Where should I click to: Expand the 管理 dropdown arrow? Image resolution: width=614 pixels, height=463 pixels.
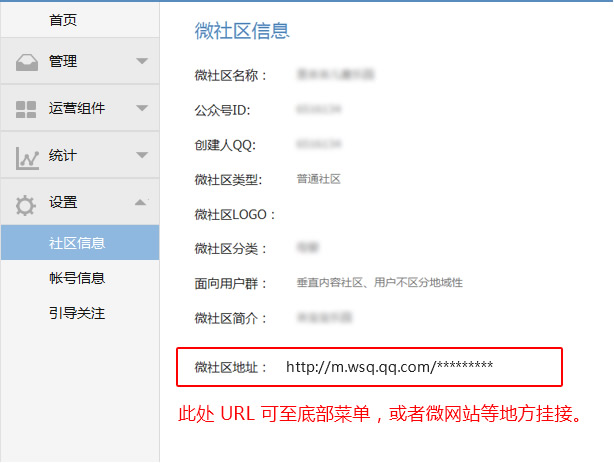point(141,62)
